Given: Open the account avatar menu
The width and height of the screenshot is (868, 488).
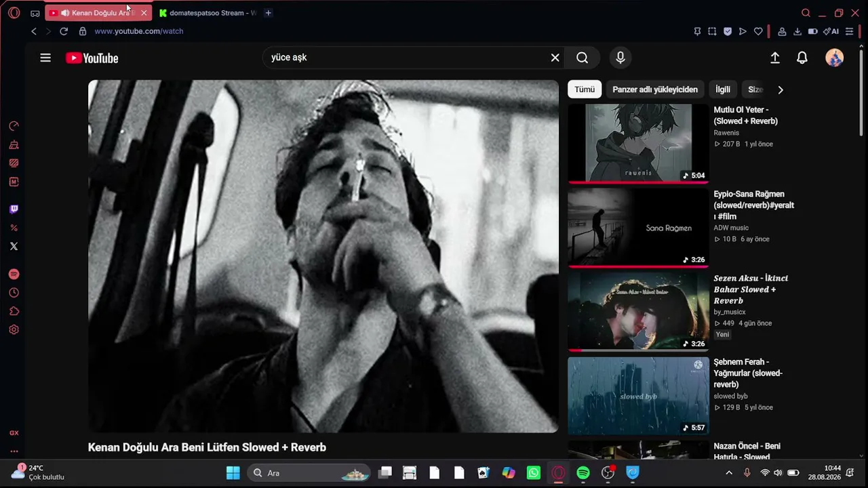Looking at the screenshot, I should pyautogui.click(x=834, y=58).
